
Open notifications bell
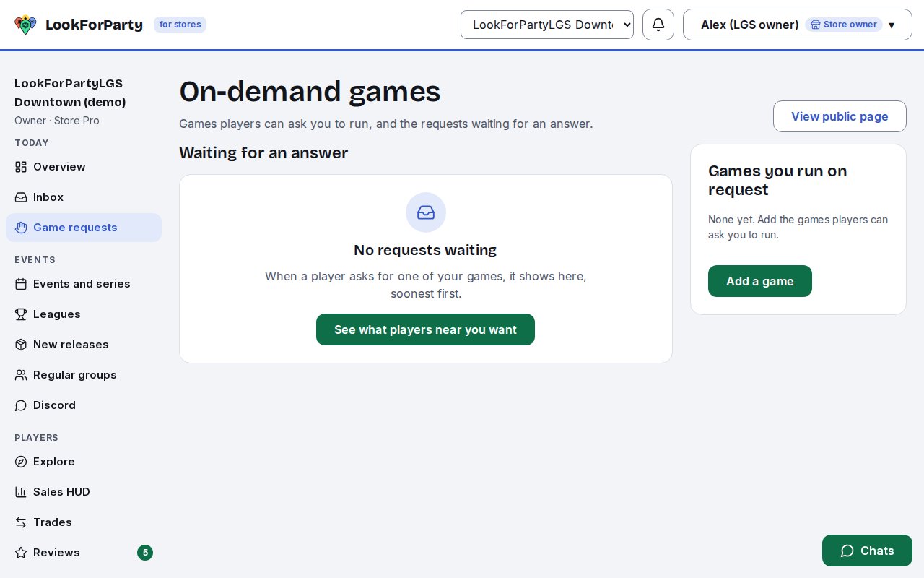tap(658, 25)
